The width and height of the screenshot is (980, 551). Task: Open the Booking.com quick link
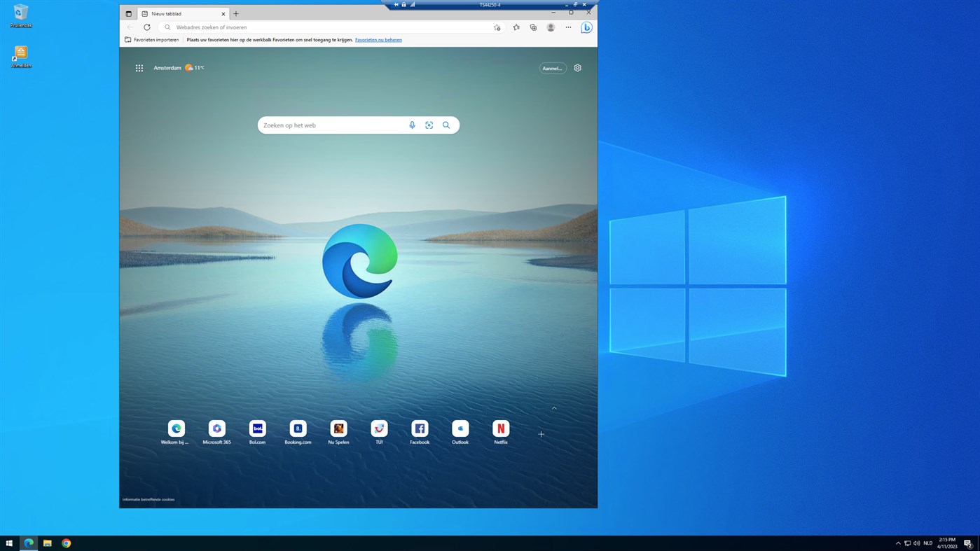[298, 433]
